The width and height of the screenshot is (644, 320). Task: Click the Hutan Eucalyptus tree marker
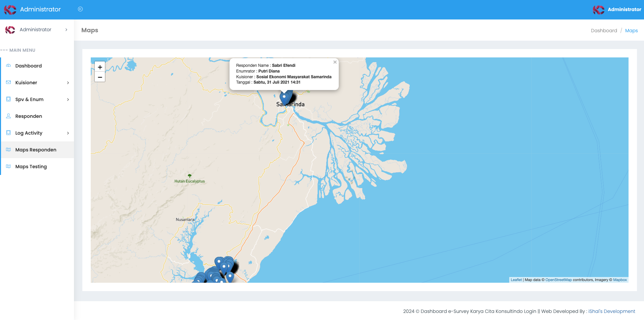click(190, 176)
